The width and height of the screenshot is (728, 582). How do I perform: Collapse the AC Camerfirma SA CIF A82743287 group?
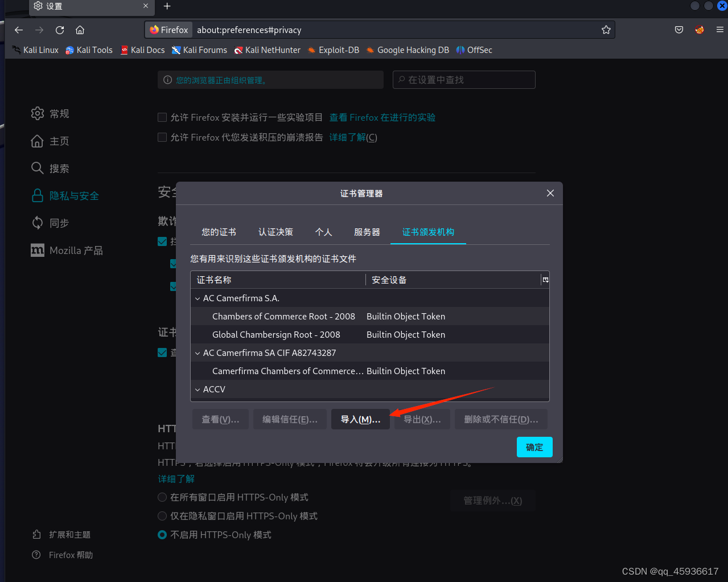pos(198,353)
